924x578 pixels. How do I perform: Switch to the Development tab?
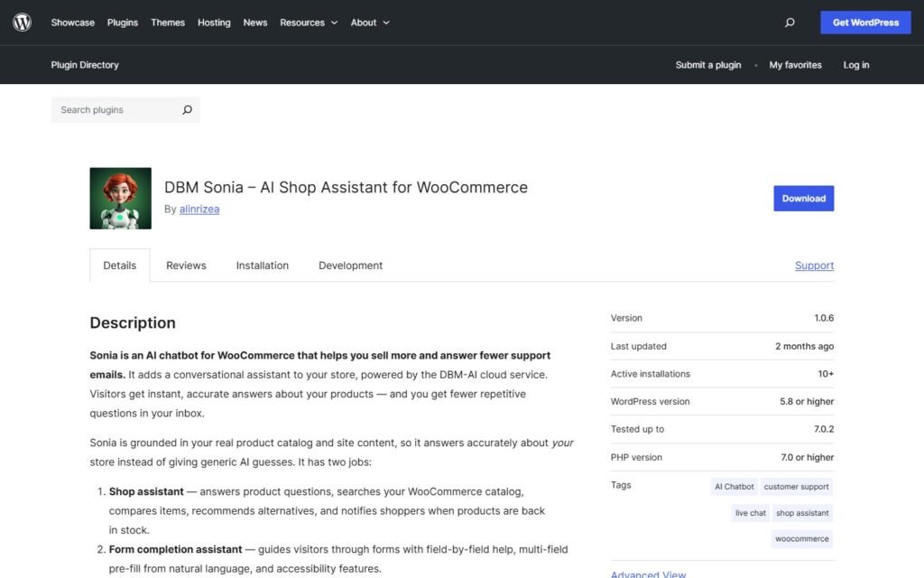pos(351,266)
